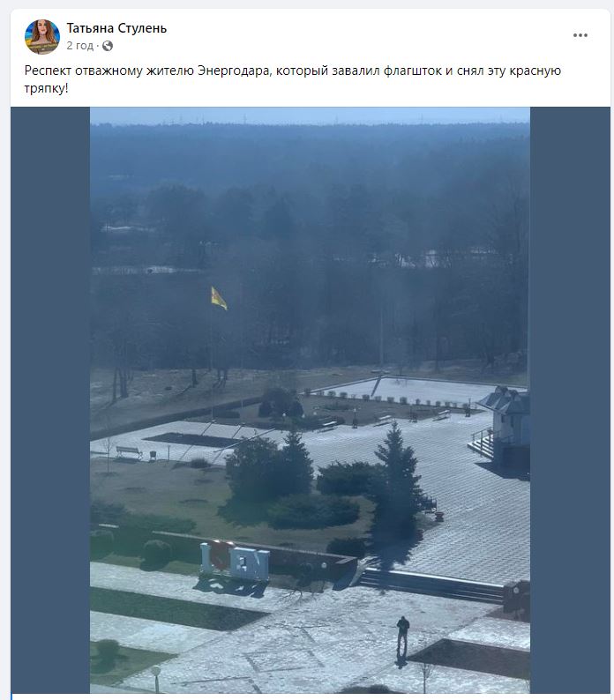Click the park bench in the photo

tap(129, 452)
